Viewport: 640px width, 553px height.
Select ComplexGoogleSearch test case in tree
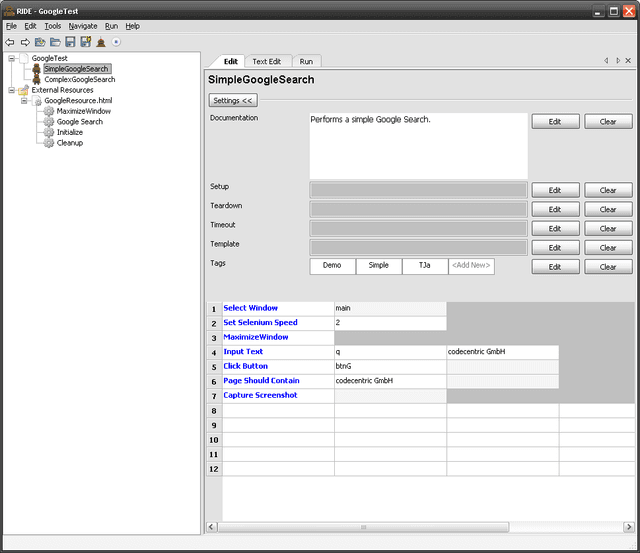(79, 79)
